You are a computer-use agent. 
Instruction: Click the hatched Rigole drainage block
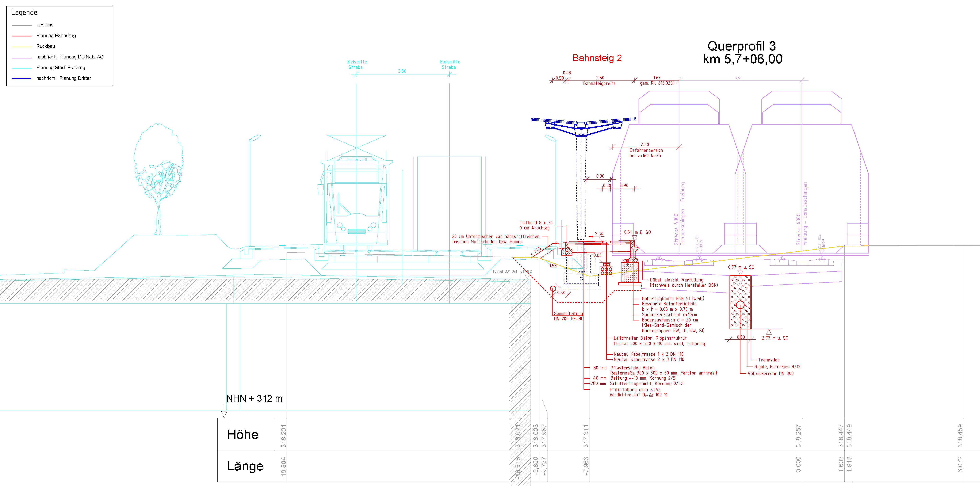740,302
